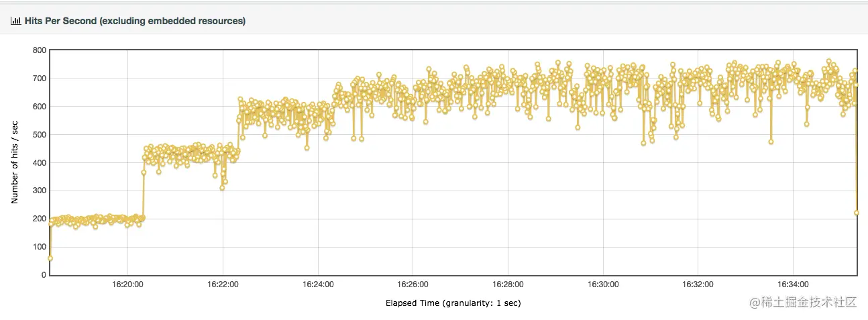
Task: Click the x-axis label 16:28:00
Action: coord(508,284)
